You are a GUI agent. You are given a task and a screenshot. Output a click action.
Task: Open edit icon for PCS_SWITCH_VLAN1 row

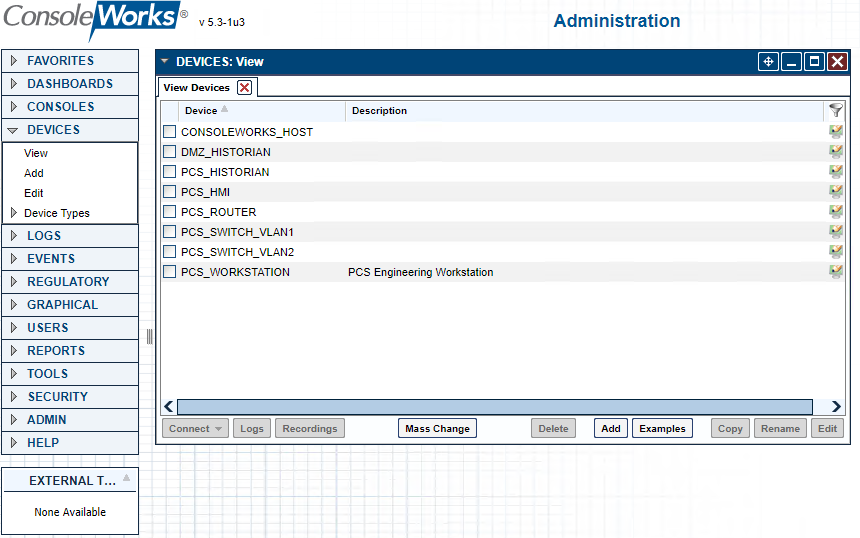[x=835, y=231]
